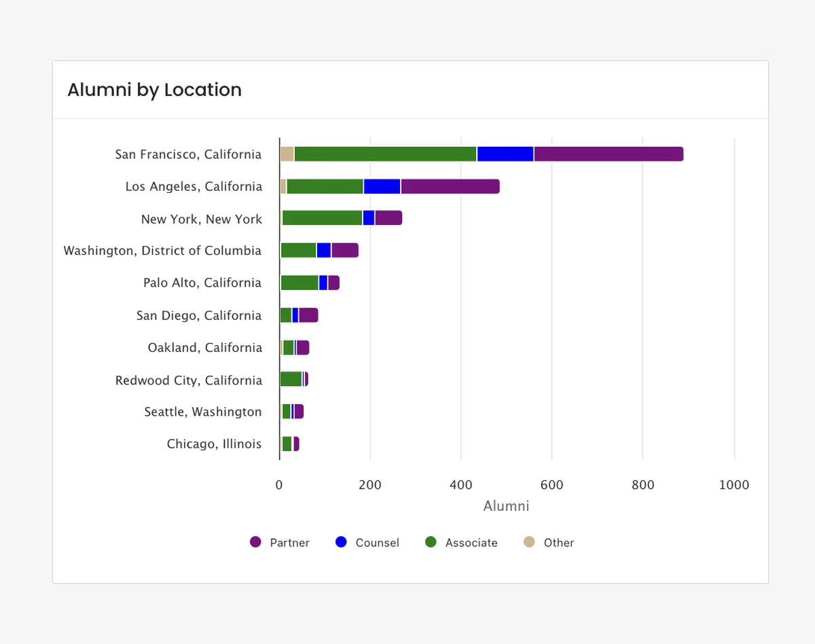Select New York purple Partner bar segment
The width and height of the screenshot is (815, 644).
pyautogui.click(x=388, y=218)
